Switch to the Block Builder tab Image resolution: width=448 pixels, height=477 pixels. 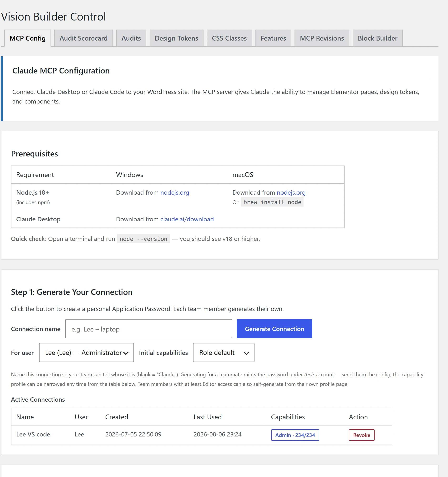coord(377,38)
